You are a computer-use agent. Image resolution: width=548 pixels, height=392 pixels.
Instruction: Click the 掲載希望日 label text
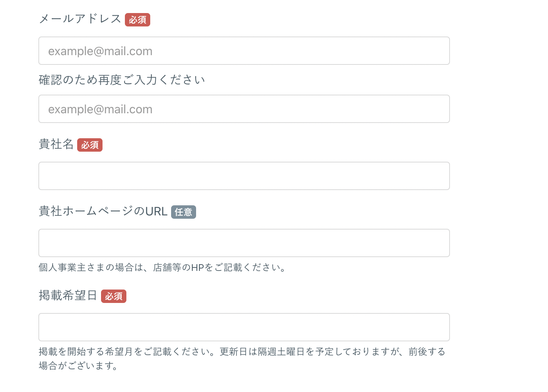coord(68,295)
